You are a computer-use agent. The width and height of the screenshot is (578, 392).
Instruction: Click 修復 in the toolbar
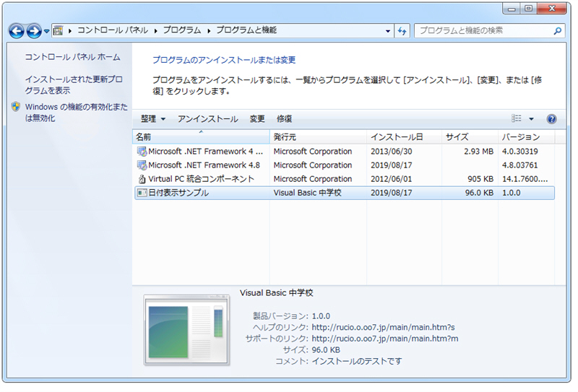(284, 119)
